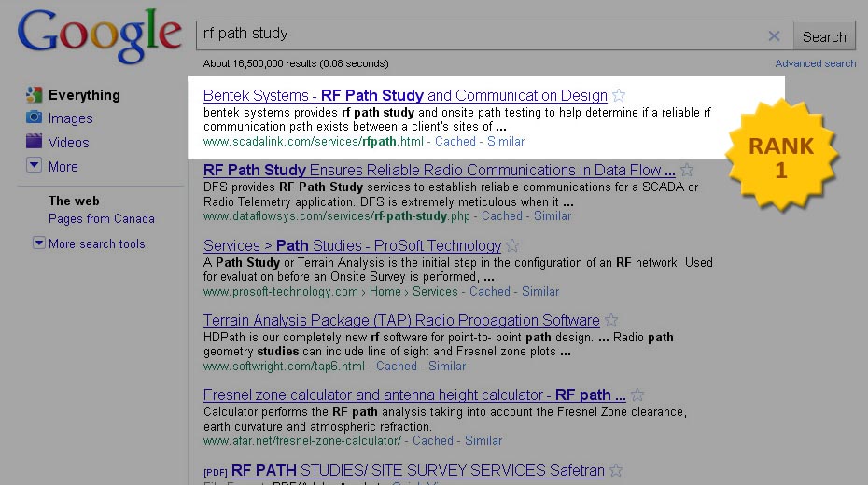This screenshot has width=868, height=485.
Task: Select Pages from Canada filter
Action: pyautogui.click(x=102, y=218)
